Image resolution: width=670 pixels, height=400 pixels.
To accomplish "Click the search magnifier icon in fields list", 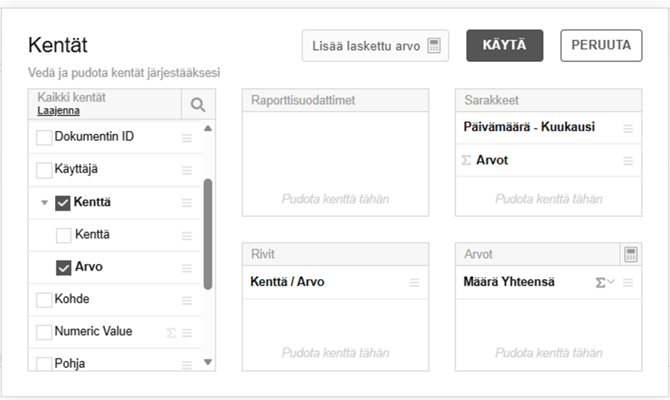I will click(x=198, y=104).
